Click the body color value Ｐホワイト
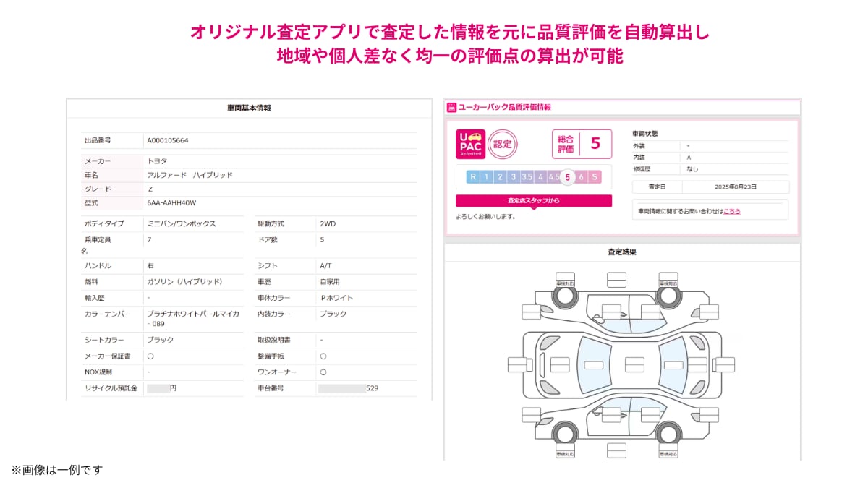This screenshot has width=868, height=488. [336, 298]
